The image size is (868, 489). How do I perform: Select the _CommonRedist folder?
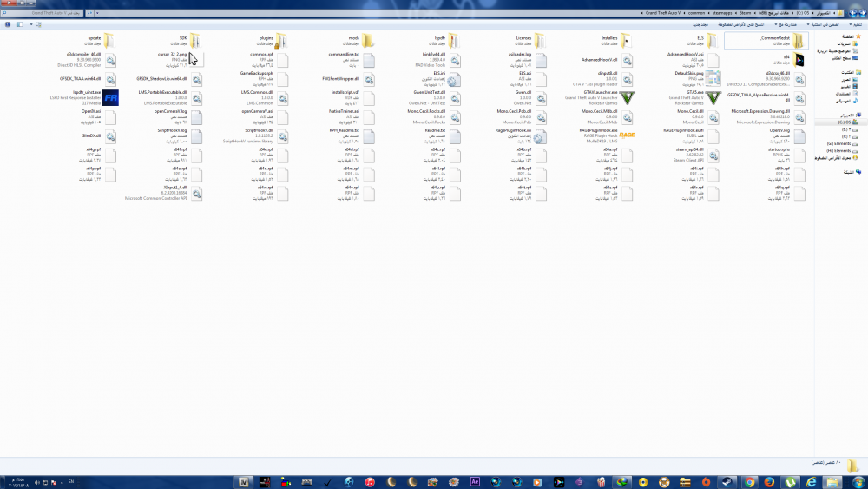click(x=766, y=41)
